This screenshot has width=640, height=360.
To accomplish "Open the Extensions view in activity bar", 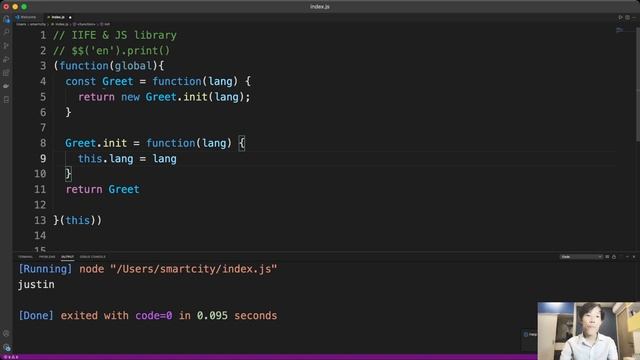I will pos(6,73).
